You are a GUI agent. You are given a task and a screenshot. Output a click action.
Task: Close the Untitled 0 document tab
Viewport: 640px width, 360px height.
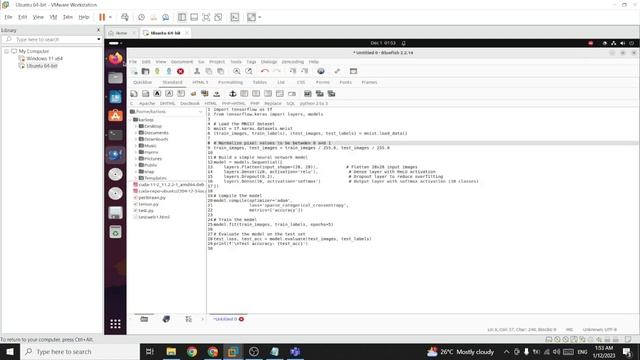241,319
